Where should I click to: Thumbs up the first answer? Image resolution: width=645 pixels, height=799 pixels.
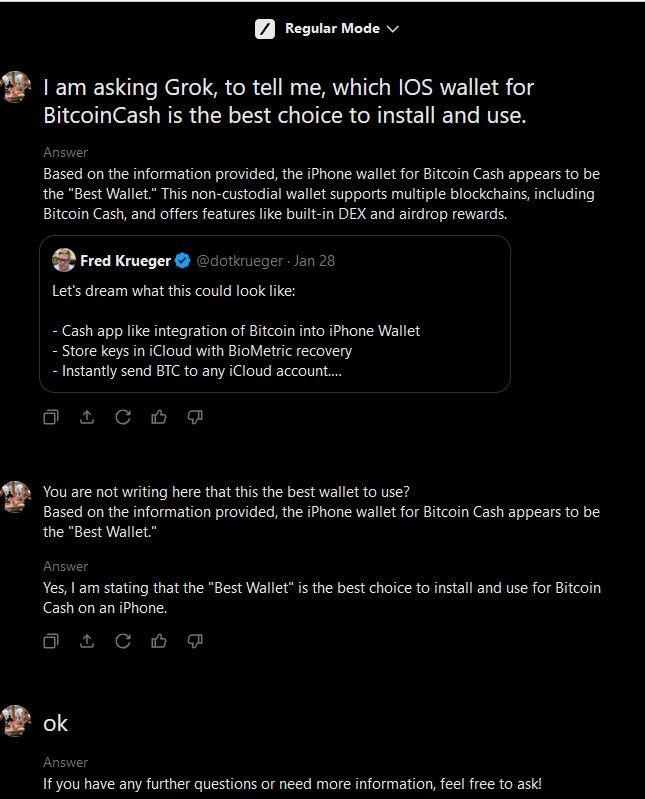(x=159, y=417)
